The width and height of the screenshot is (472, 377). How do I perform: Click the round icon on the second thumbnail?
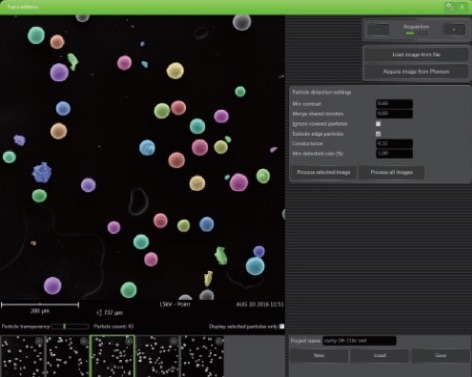tap(83, 341)
